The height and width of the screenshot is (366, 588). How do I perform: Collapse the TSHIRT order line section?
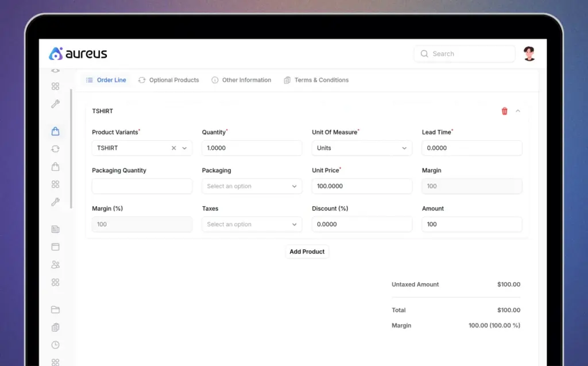point(518,111)
